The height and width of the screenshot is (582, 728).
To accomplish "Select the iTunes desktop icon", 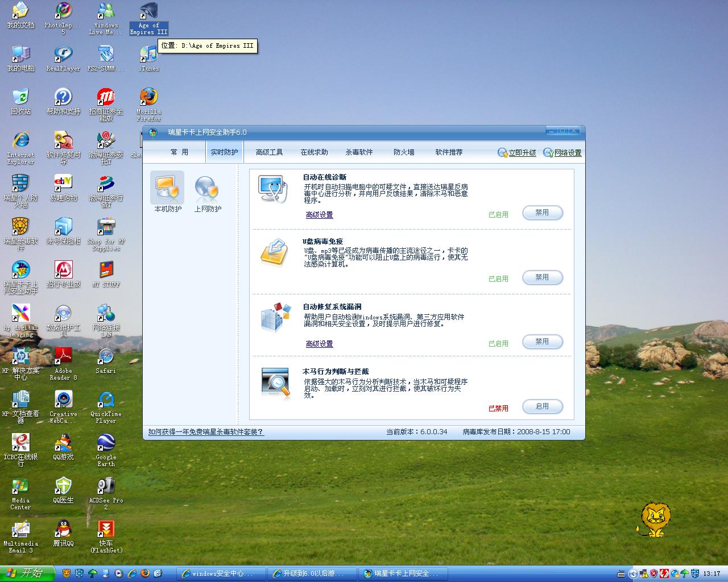I will pos(148,59).
